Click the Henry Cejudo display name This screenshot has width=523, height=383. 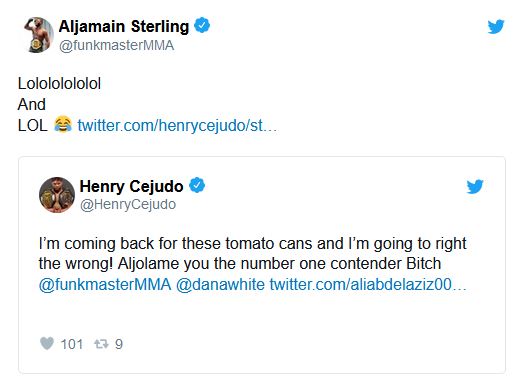click(x=131, y=186)
